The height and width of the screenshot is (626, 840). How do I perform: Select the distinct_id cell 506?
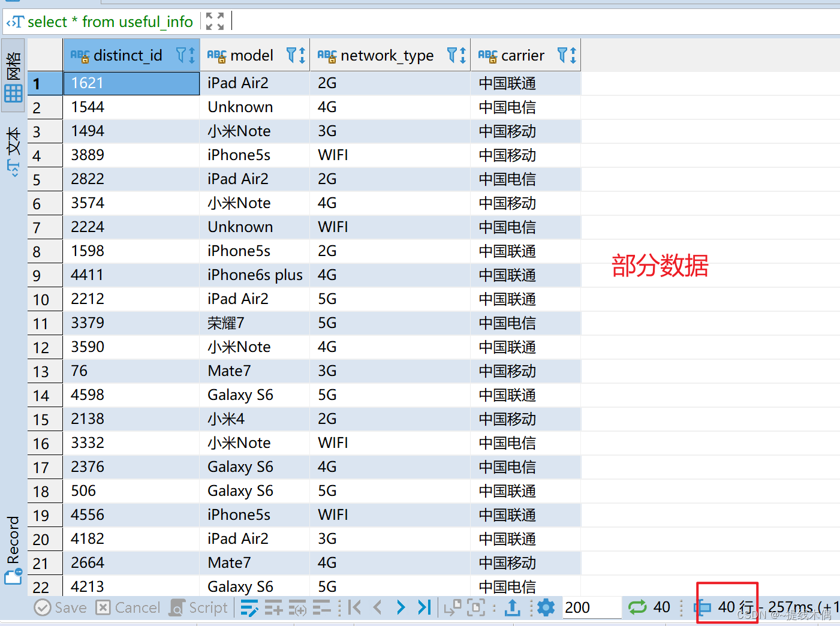131,491
